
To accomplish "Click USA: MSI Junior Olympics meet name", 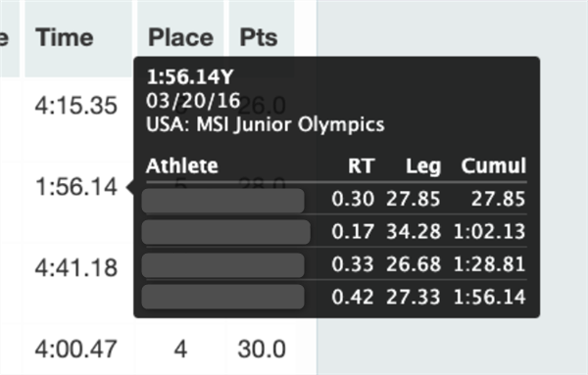I will tap(266, 124).
